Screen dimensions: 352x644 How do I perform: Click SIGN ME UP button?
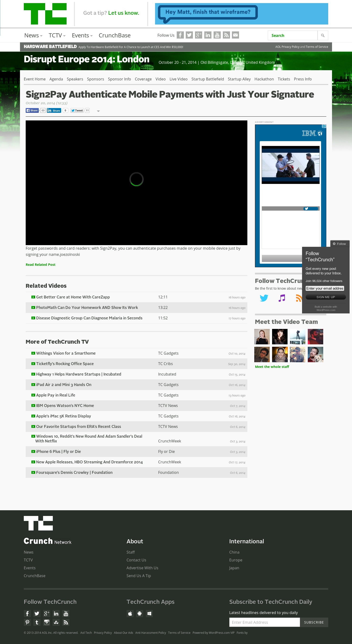coord(326,297)
